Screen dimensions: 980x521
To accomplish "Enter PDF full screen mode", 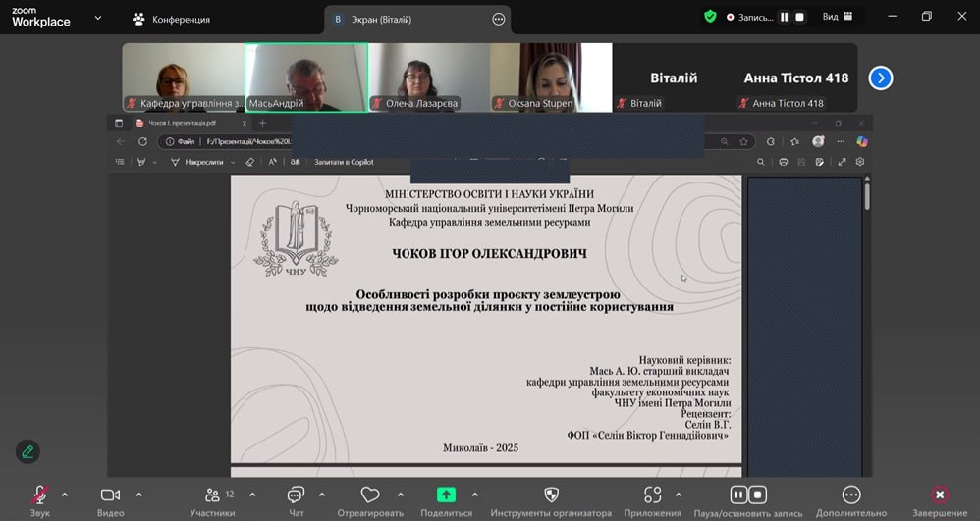I will click(x=842, y=162).
